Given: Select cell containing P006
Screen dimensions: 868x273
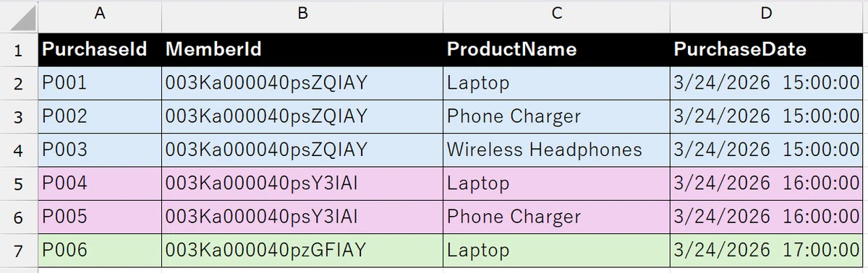Looking at the screenshot, I should 99,251.
